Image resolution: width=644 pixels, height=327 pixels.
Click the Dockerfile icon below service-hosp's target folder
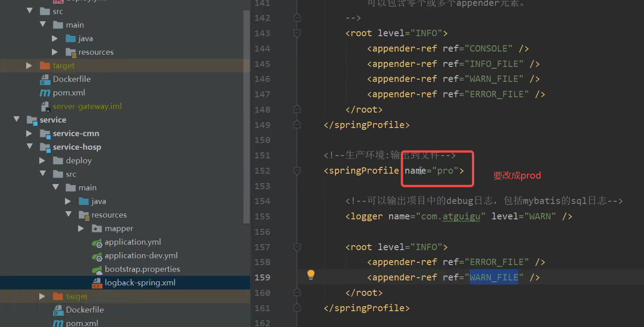pyautogui.click(x=58, y=310)
